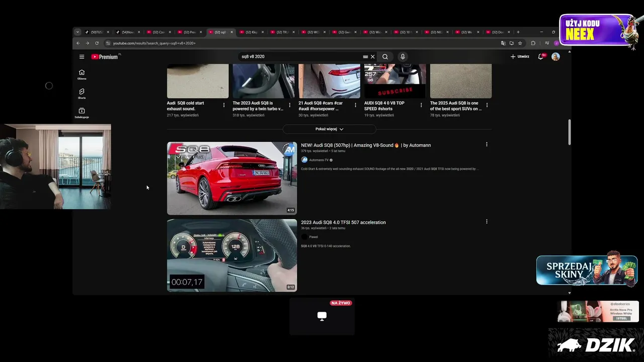Open red Audi SQ8 video thumbnail

[x=232, y=178]
